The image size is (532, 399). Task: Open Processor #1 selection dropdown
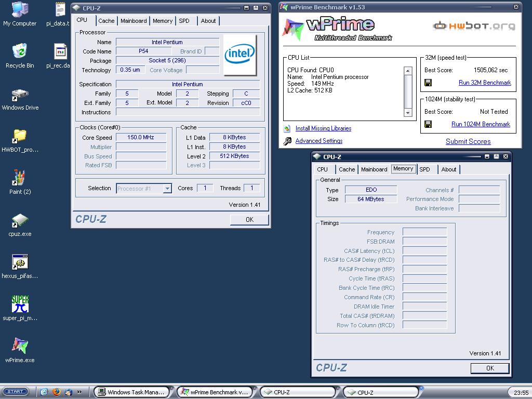tap(167, 188)
